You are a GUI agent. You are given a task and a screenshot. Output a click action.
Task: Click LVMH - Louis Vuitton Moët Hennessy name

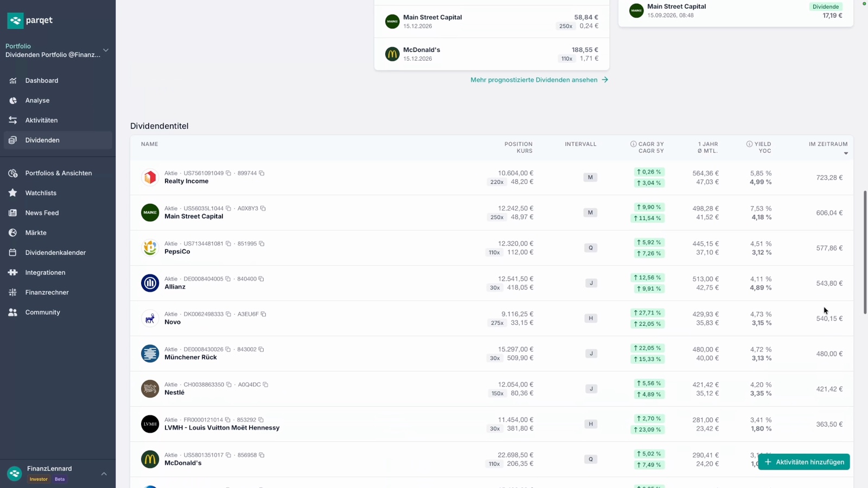tap(222, 428)
